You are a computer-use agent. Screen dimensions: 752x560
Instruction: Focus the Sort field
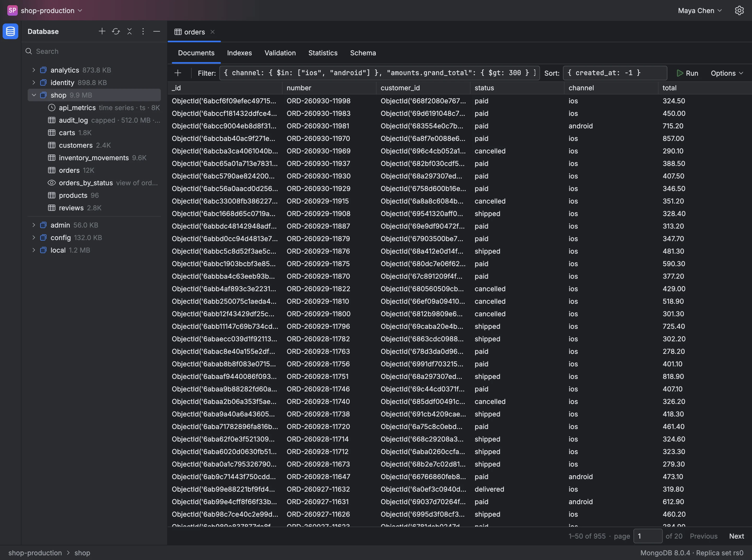[615, 73]
